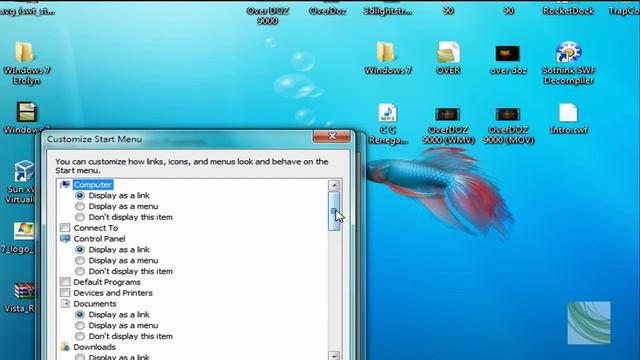Click the scrollbar thumb in options list
Screen dimensions: 640x360
coord(334,211)
